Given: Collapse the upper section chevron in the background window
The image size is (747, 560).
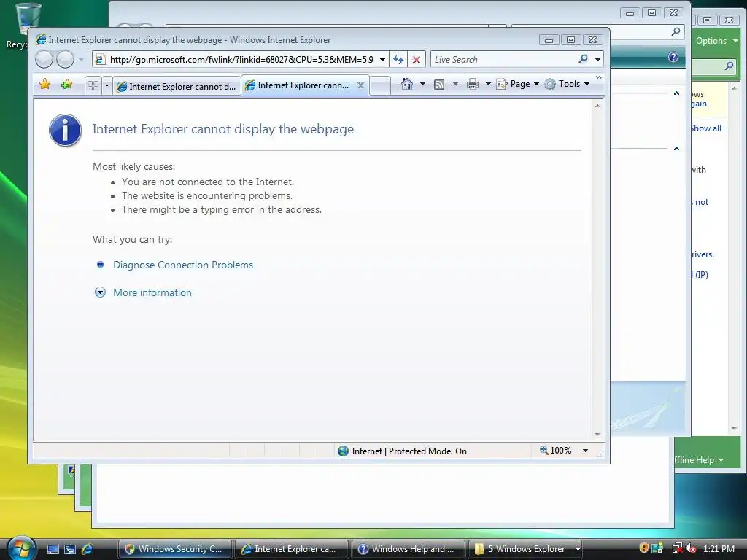Looking at the screenshot, I should [x=676, y=94].
